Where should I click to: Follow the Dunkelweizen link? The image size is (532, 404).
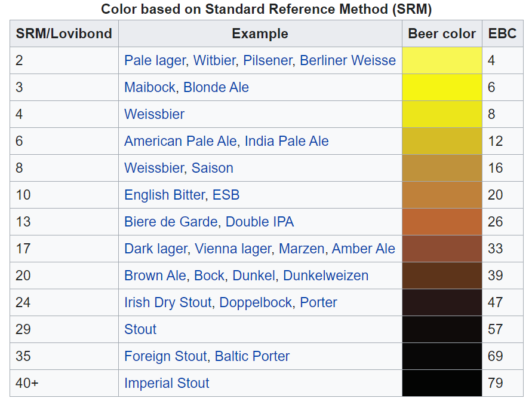325,276
